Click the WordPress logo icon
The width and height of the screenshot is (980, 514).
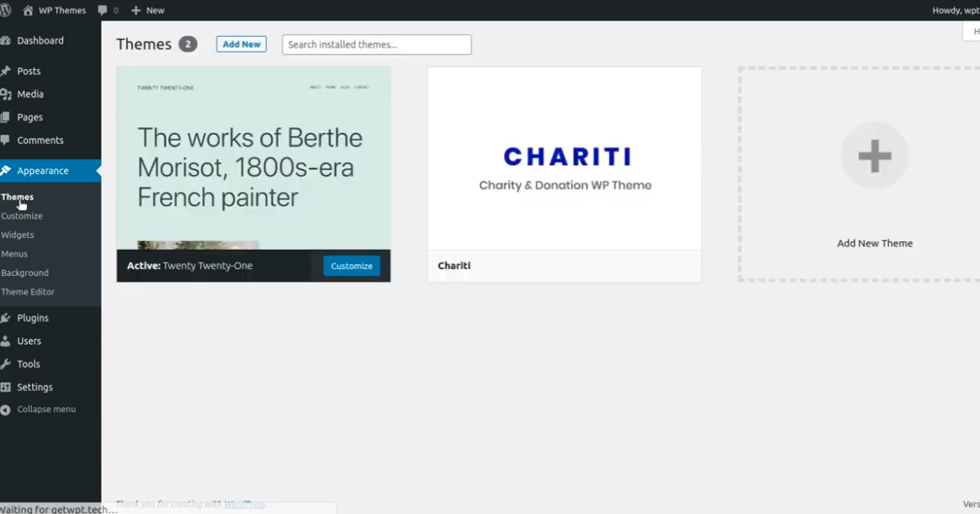point(5,10)
